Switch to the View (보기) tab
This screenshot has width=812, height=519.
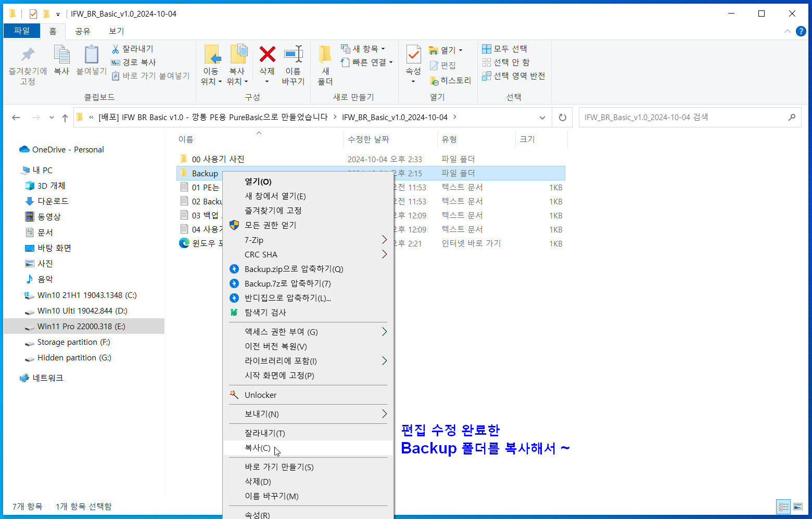[116, 31]
